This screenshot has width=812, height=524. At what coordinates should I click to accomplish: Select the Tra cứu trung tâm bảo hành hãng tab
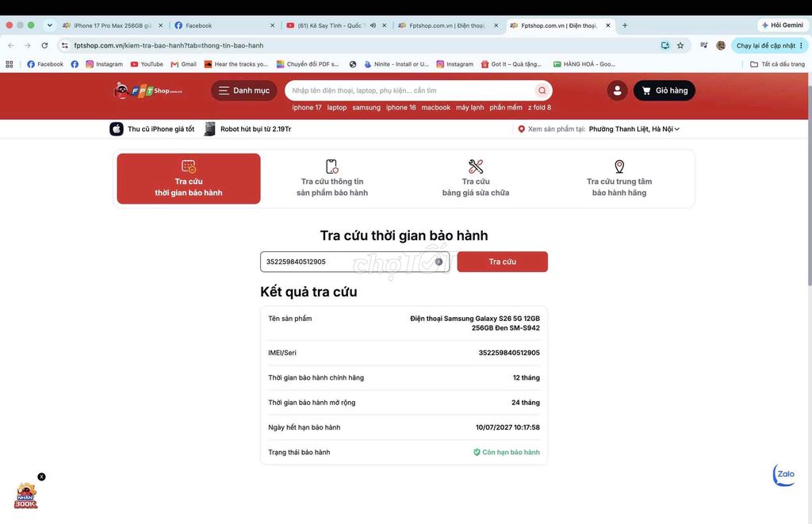pyautogui.click(x=619, y=178)
